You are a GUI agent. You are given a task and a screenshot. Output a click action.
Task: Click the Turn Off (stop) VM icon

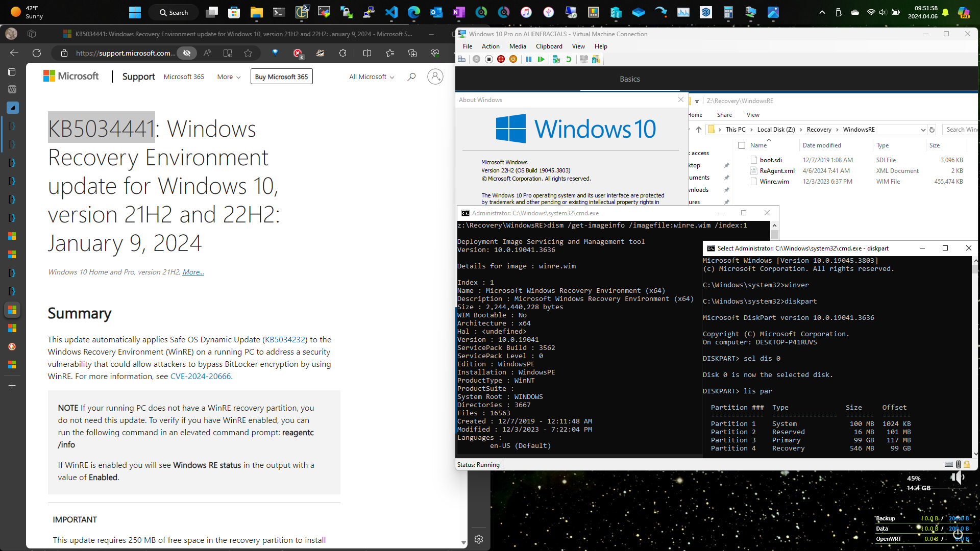(488, 59)
